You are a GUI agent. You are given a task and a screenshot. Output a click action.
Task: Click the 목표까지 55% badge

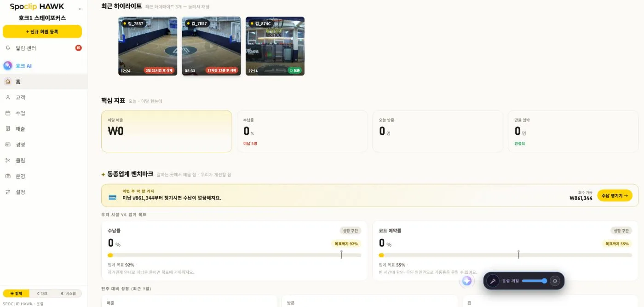617,244
